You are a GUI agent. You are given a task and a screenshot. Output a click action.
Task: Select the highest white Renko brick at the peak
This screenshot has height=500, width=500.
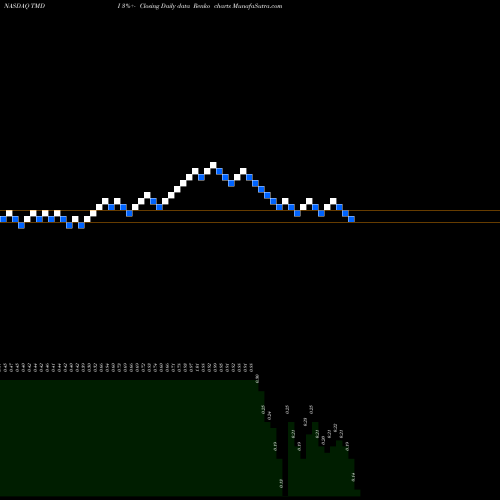pyautogui.click(x=213, y=165)
